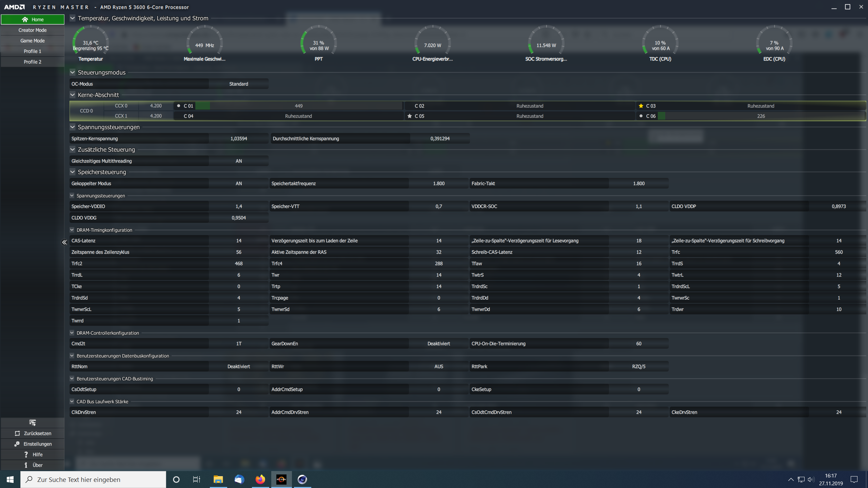This screenshot has height=488, width=868.
Task: Open Profile 2 in sidebar
Action: (x=33, y=62)
